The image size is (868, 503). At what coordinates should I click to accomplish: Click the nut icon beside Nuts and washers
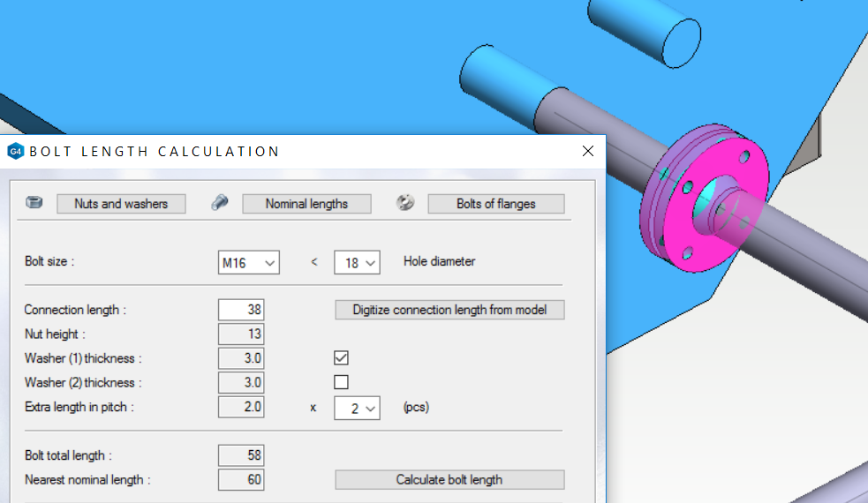[34, 203]
